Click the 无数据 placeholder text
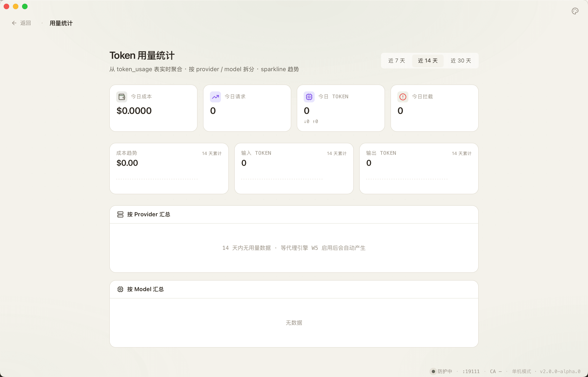Image resolution: width=588 pixels, height=377 pixels. point(294,323)
